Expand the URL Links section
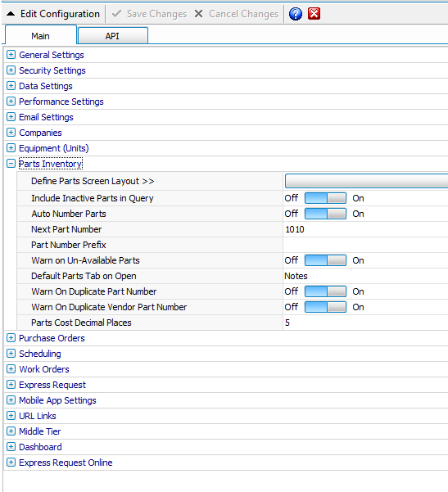The width and height of the screenshot is (448, 492). coord(11,416)
